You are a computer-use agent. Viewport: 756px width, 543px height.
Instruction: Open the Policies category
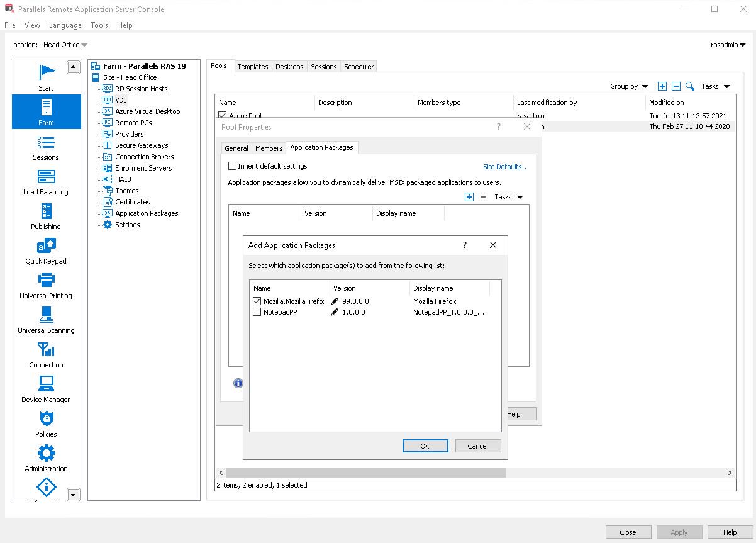(x=46, y=423)
